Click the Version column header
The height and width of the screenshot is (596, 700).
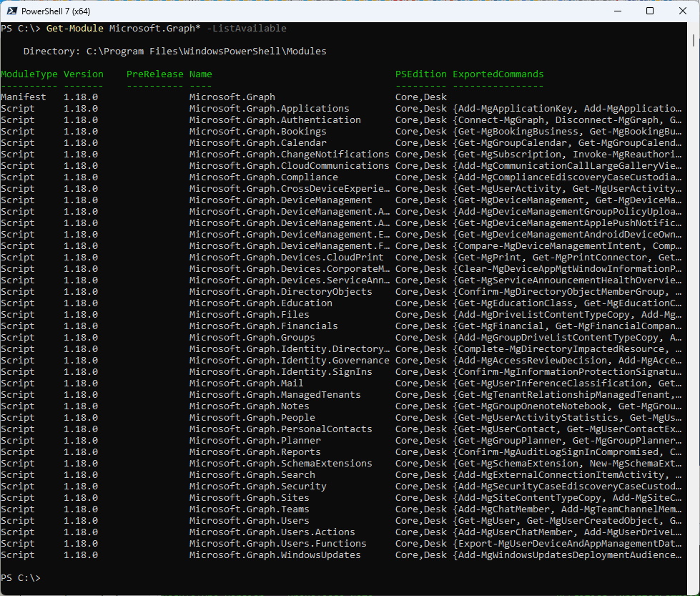(x=84, y=74)
